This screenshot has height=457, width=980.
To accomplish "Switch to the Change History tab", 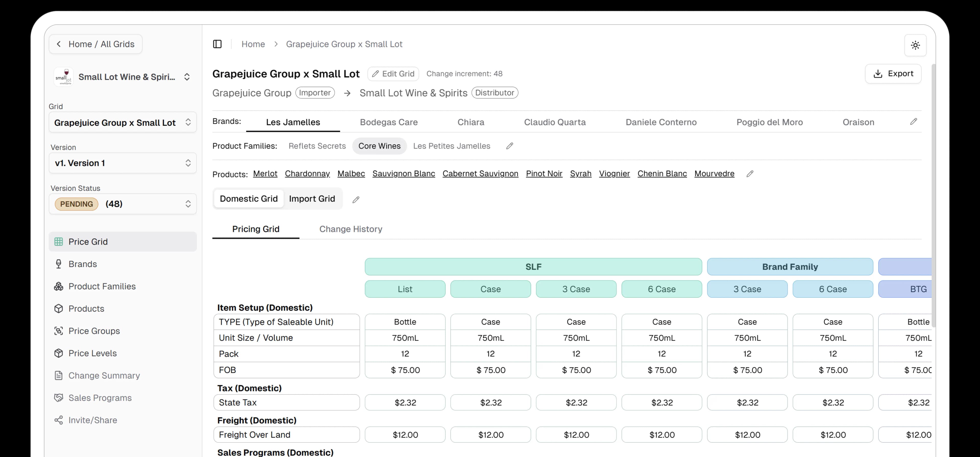I will point(350,229).
